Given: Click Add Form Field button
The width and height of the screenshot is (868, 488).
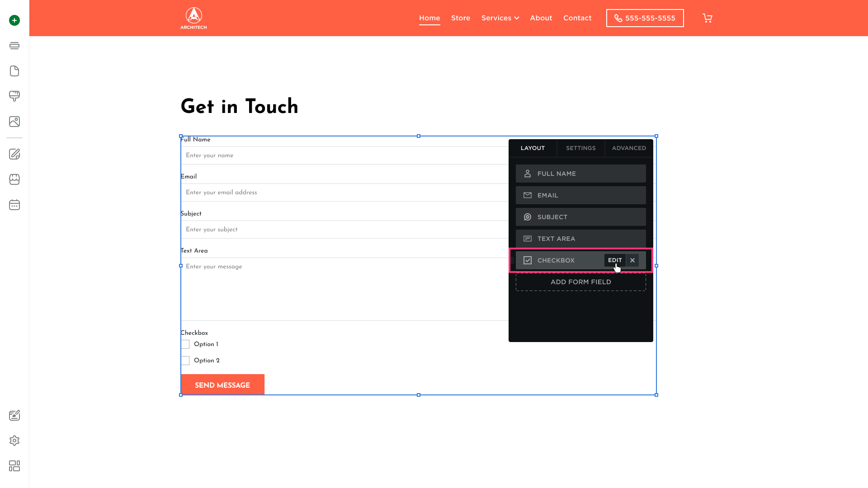Looking at the screenshot, I should pos(580,282).
